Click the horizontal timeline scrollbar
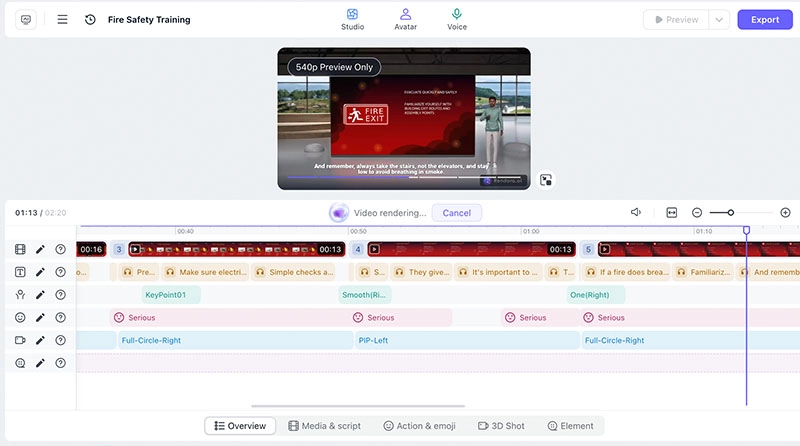Image resolution: width=800 pixels, height=446 pixels. click(x=358, y=406)
